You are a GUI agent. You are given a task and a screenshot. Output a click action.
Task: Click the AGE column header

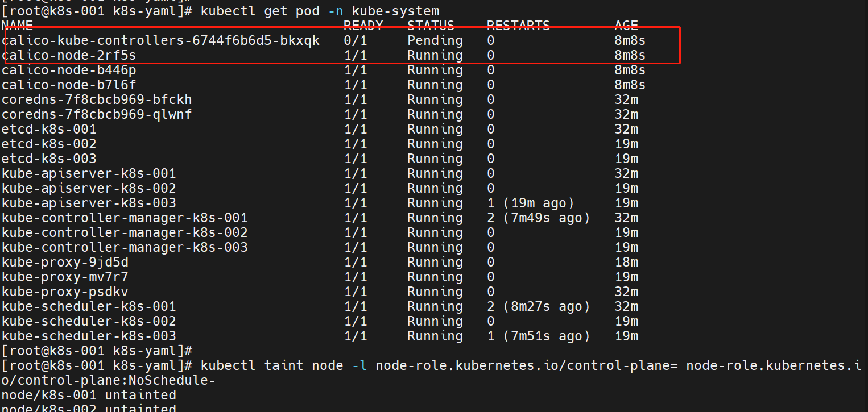point(626,26)
